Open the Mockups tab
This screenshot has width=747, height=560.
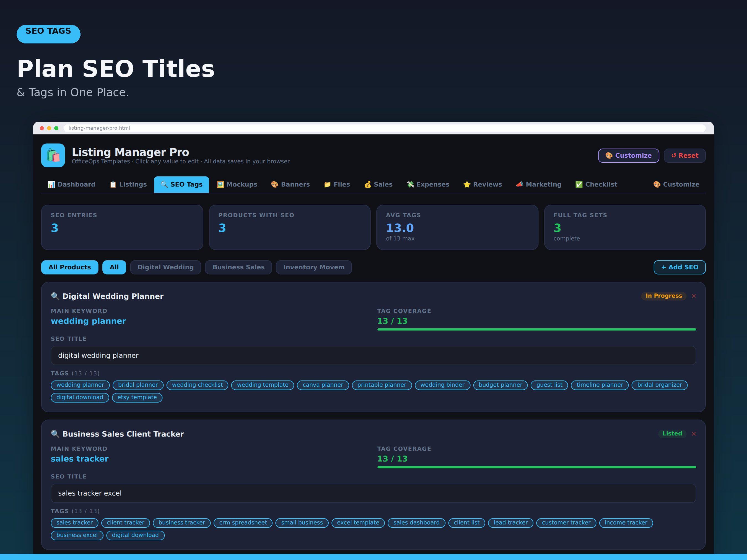coord(237,184)
